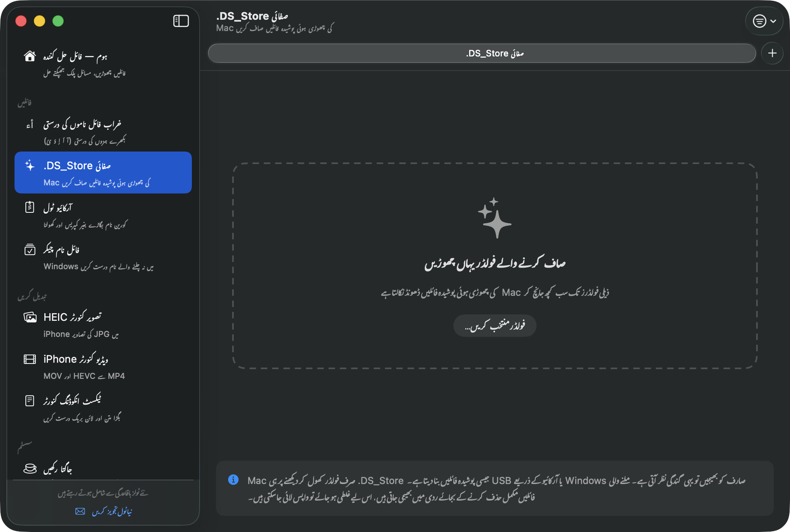Click the blue info icon in notice
The height and width of the screenshot is (532, 790).
click(x=233, y=480)
